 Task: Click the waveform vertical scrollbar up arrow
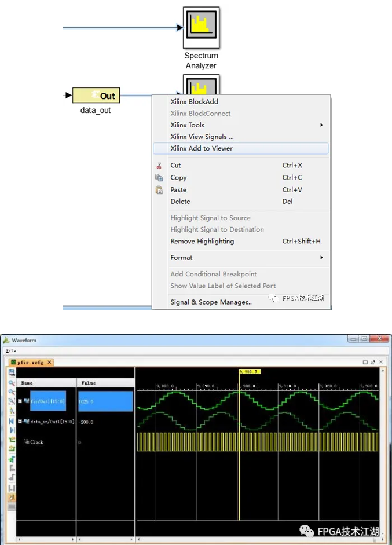click(382, 370)
